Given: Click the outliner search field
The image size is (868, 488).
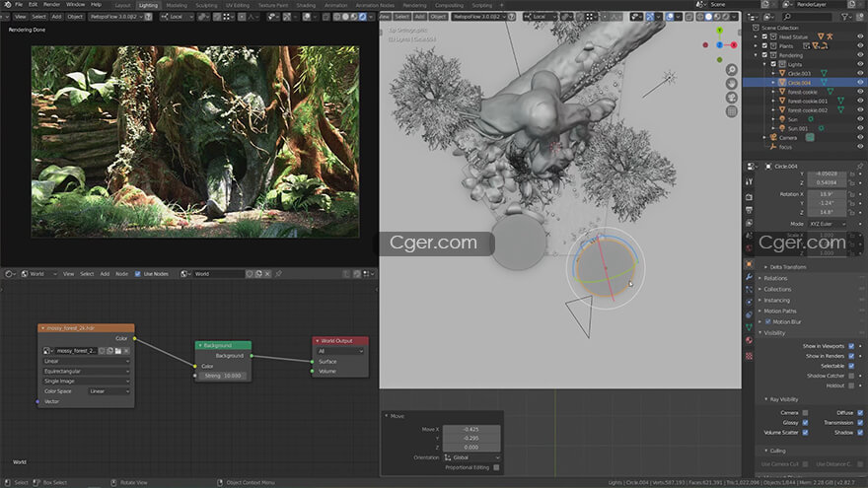Looking at the screenshot, I should click(807, 17).
